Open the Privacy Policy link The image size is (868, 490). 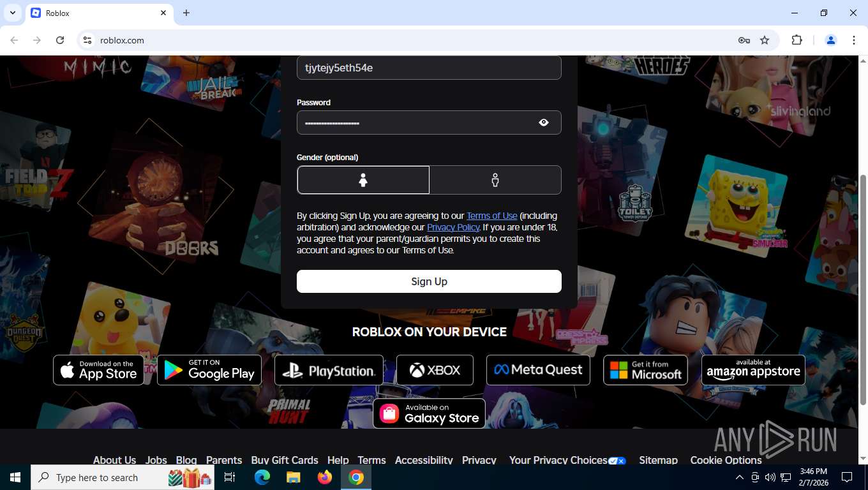453,227
